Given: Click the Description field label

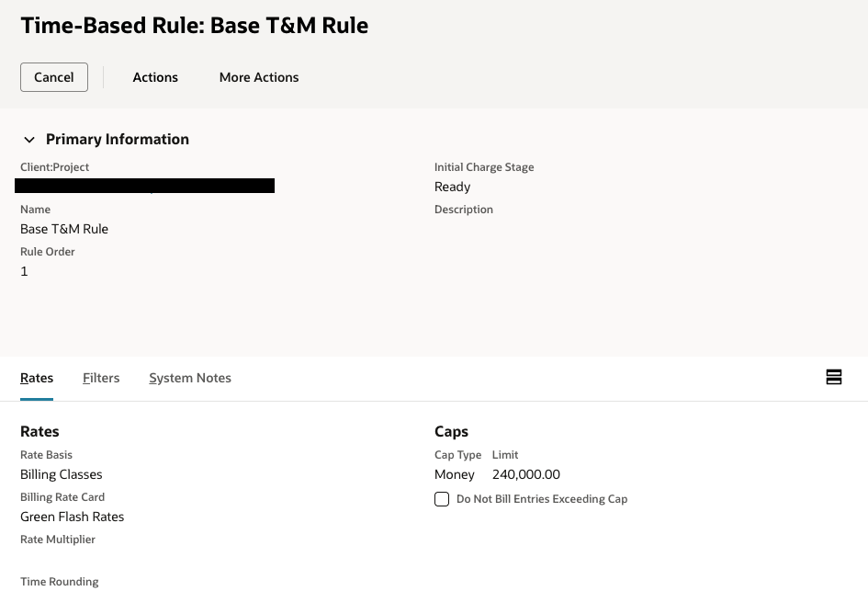Looking at the screenshot, I should [x=463, y=210].
